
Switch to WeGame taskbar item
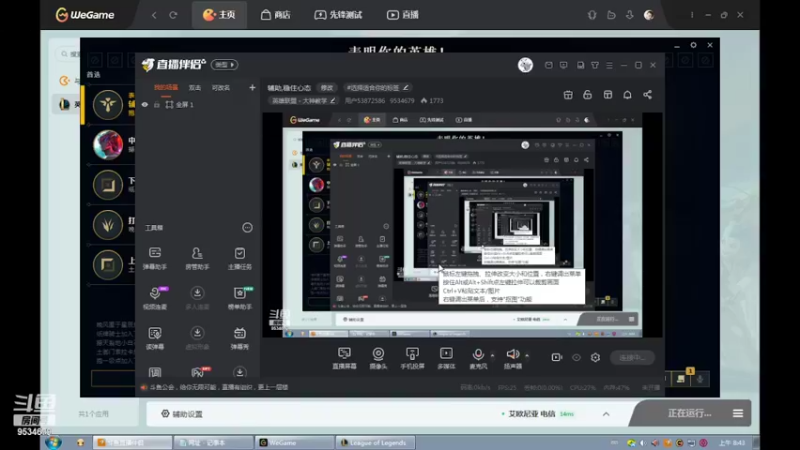pyautogui.click(x=294, y=443)
